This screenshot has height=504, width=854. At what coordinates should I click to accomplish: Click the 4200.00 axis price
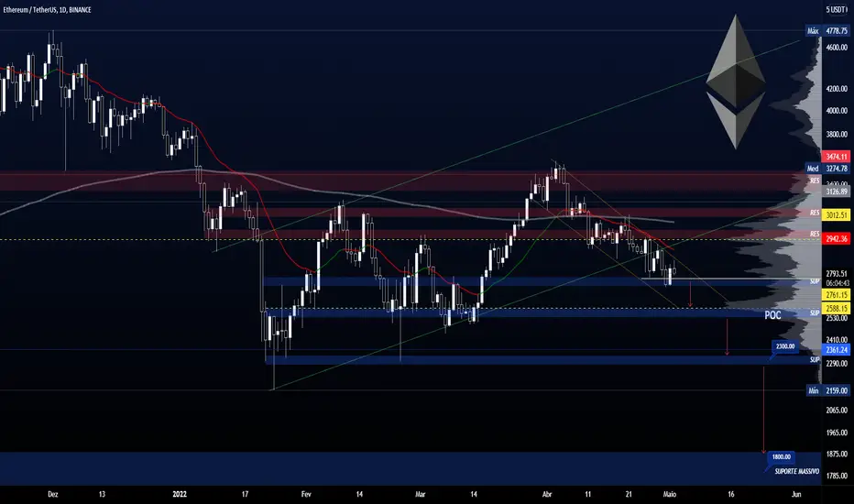point(837,89)
